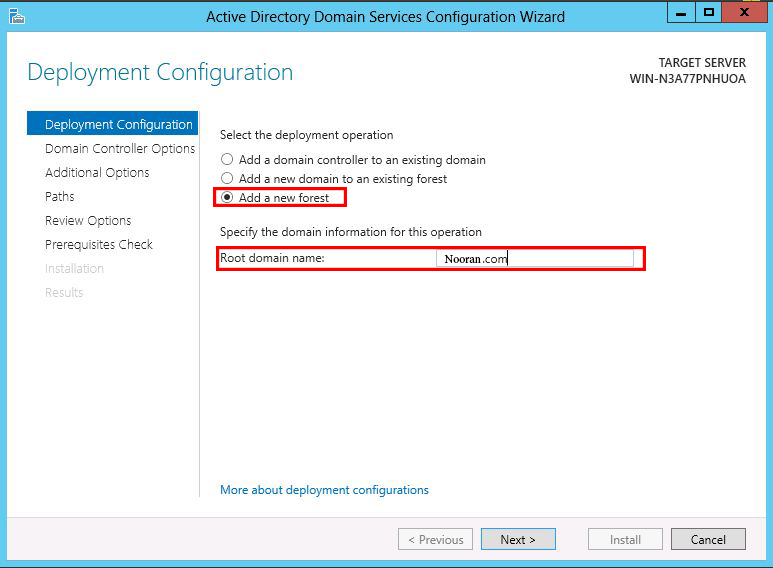Click the Cancel button
Screen dimensions: 773x568
click(x=708, y=539)
